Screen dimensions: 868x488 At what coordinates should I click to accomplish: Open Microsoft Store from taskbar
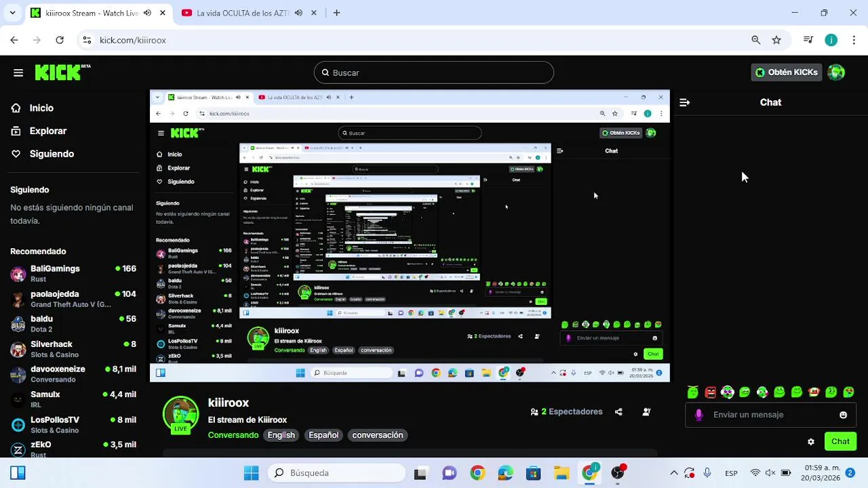[534, 473]
